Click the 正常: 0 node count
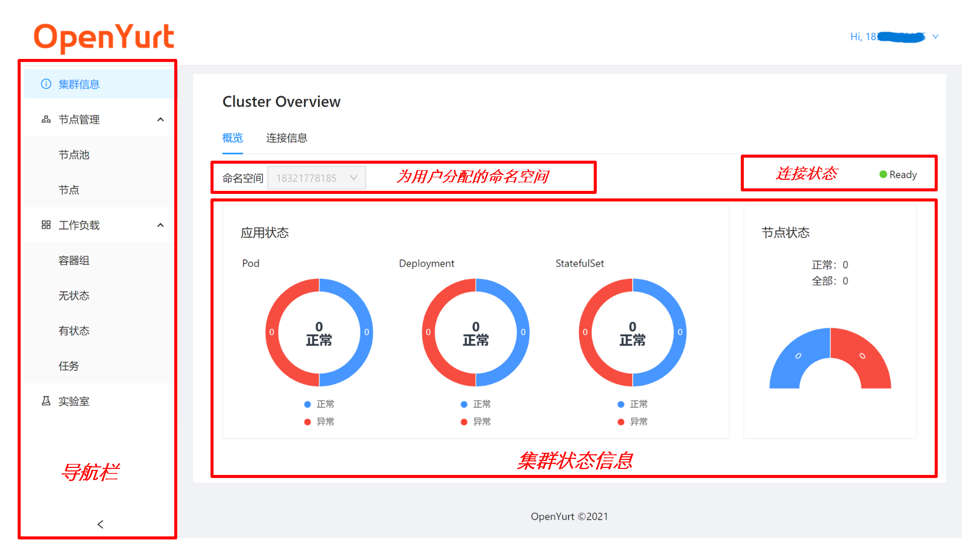This screenshot has height=550, width=980. pyautogui.click(x=830, y=265)
